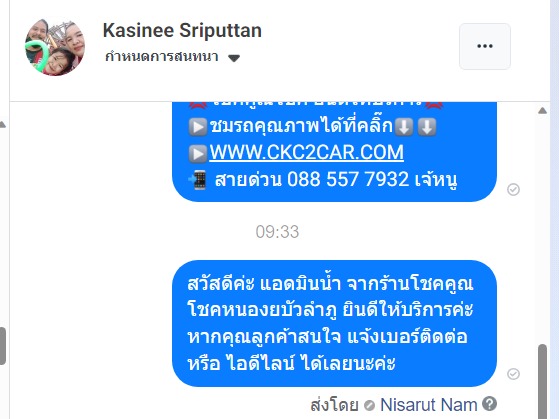Image resolution: width=559 pixels, height=419 pixels.
Task: Click the phone emoji before สายด่วน
Action: pyautogui.click(x=198, y=179)
